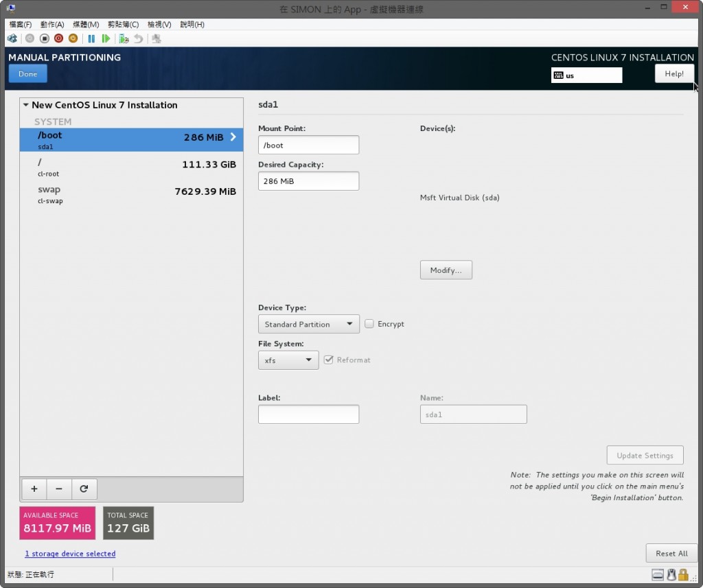The height and width of the screenshot is (588, 703).
Task: Open the Device Type Standard Partition dropdown
Action: [x=308, y=324]
